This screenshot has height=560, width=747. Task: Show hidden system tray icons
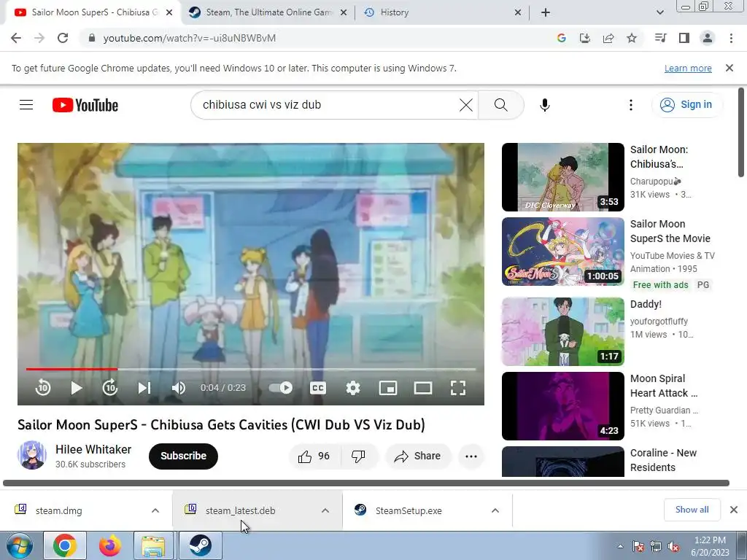click(620, 546)
